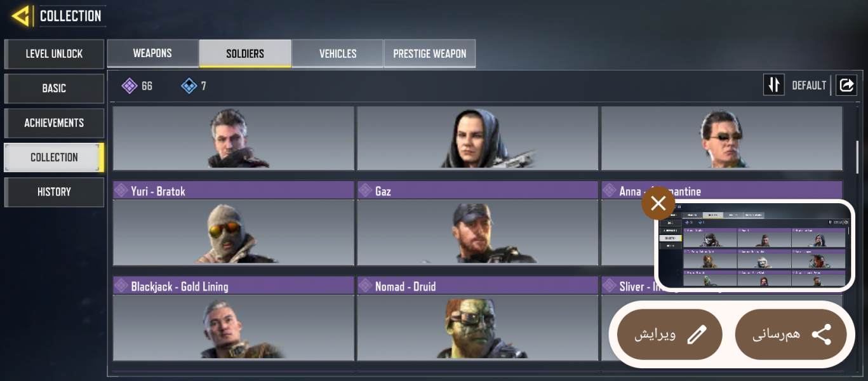Open the DEFAULT sort option

[809, 85]
